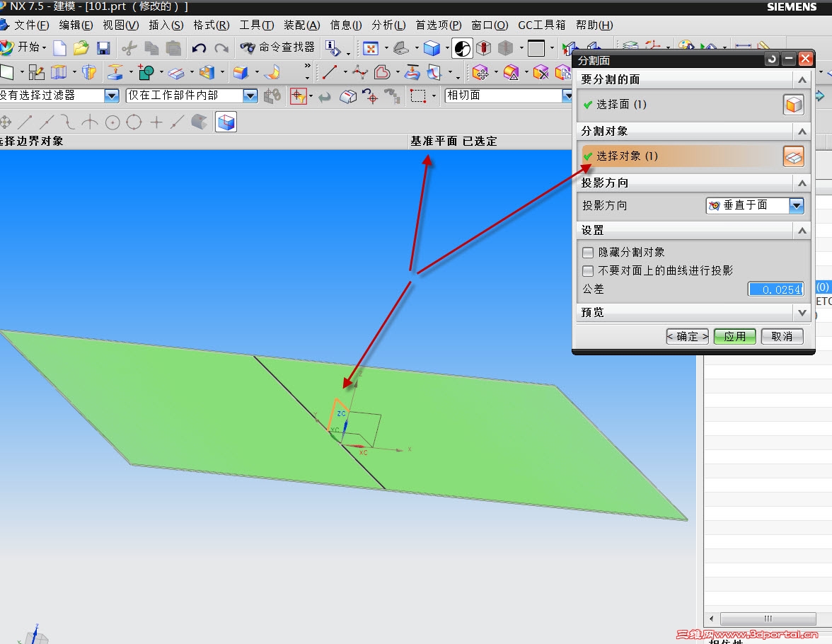Click the Copy icon
Image resolution: width=832 pixels, height=644 pixels.
coord(151,48)
